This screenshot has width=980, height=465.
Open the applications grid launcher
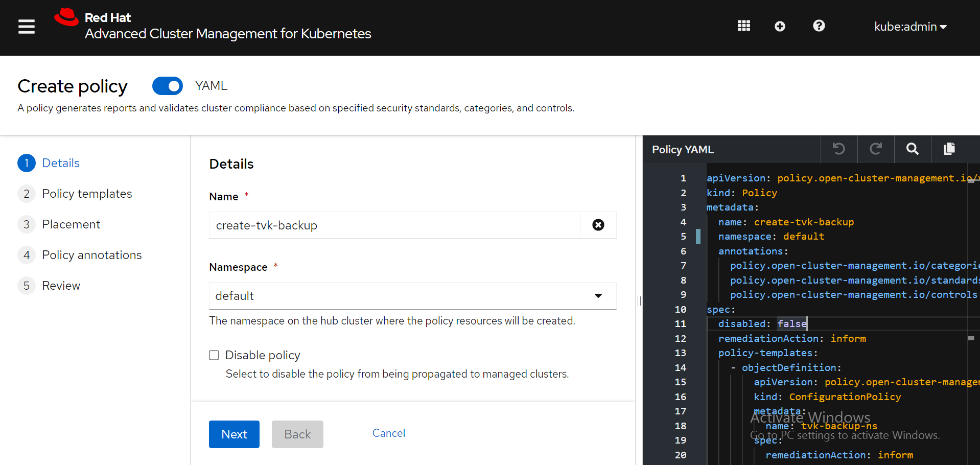pos(743,26)
